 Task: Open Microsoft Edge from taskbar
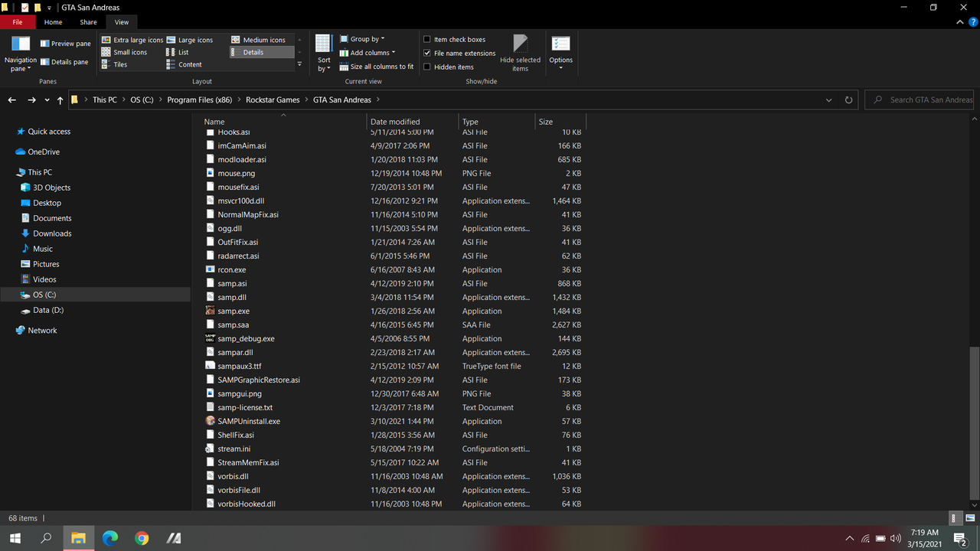click(109, 538)
